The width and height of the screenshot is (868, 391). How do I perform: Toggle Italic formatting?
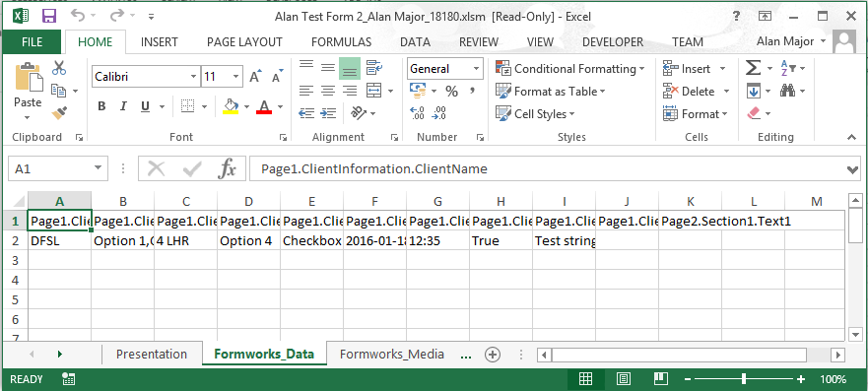click(123, 106)
